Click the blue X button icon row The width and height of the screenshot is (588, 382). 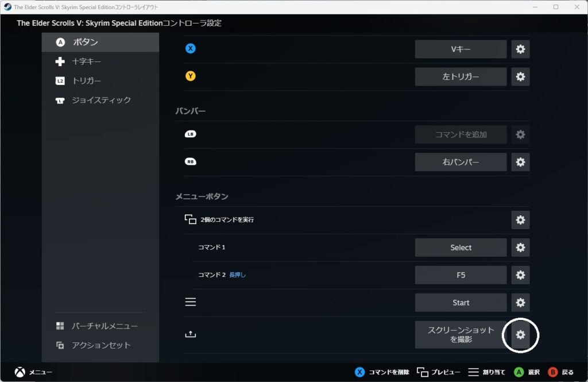[x=191, y=48]
